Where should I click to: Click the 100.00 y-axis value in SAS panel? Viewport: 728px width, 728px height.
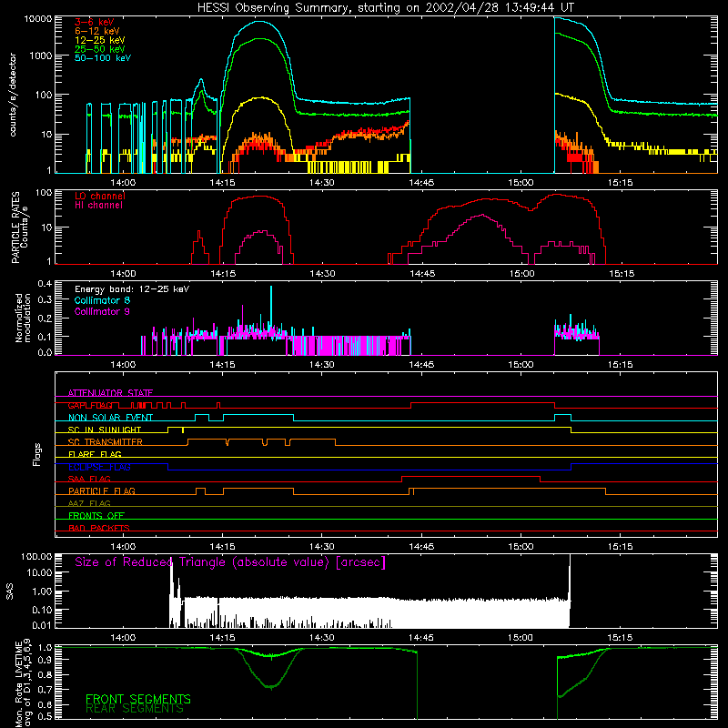coord(36,556)
